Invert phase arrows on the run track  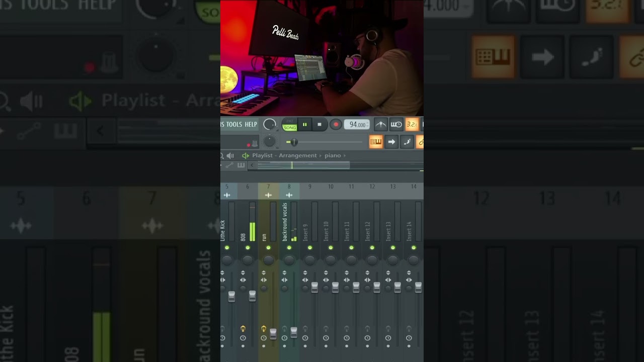(264, 273)
